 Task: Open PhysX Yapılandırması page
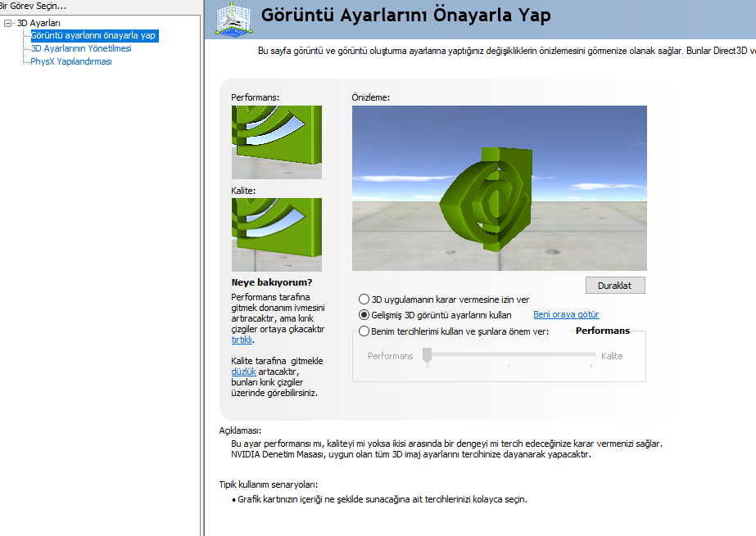point(71,61)
